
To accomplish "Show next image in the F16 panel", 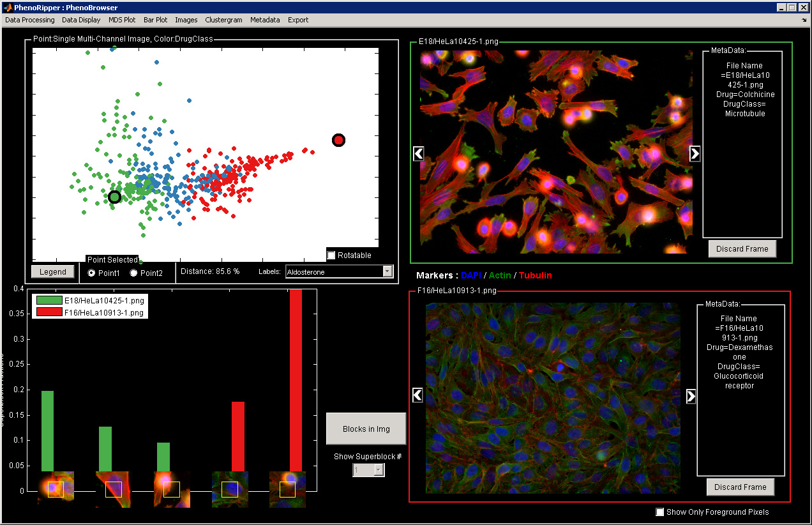I will (x=691, y=396).
